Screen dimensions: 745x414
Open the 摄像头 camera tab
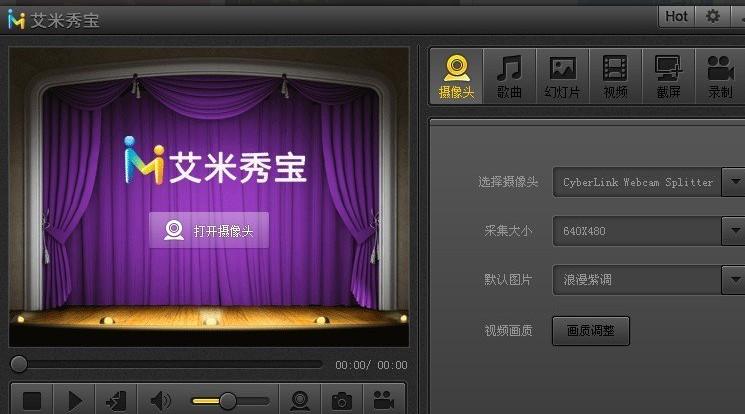point(457,77)
